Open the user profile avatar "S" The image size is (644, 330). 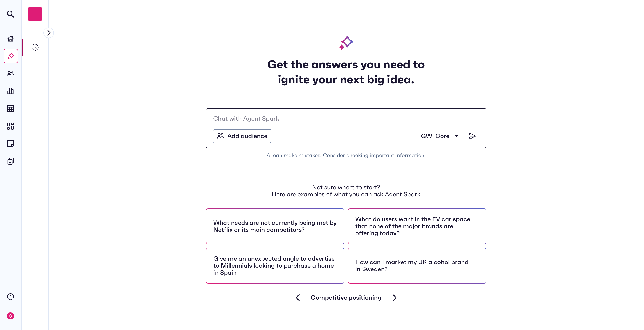11,316
